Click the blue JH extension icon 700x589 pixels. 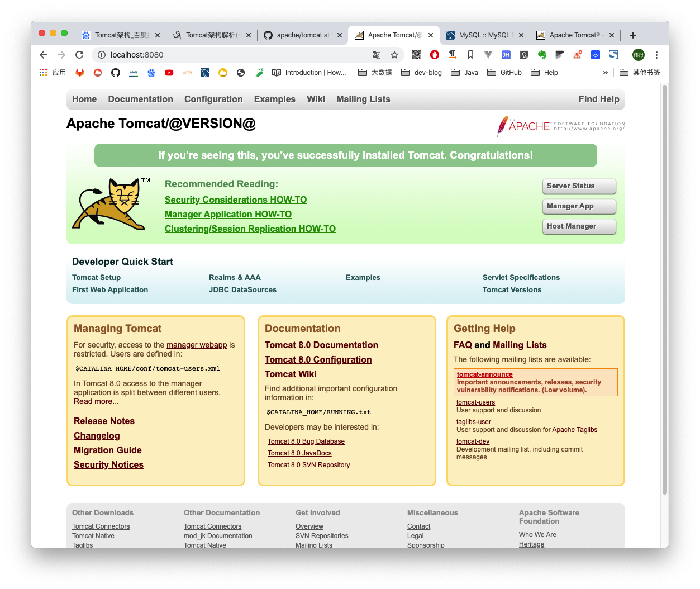click(506, 55)
